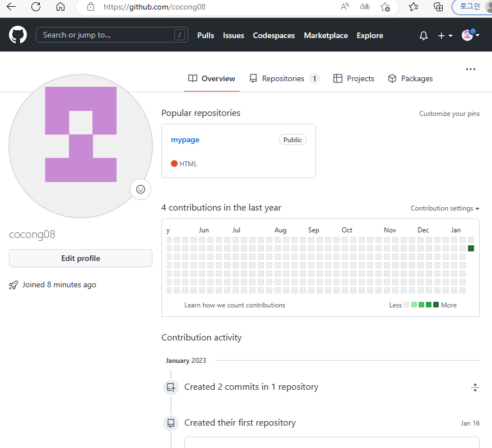Click the translate page icon
The width and height of the screenshot is (492, 448).
coord(365,7)
